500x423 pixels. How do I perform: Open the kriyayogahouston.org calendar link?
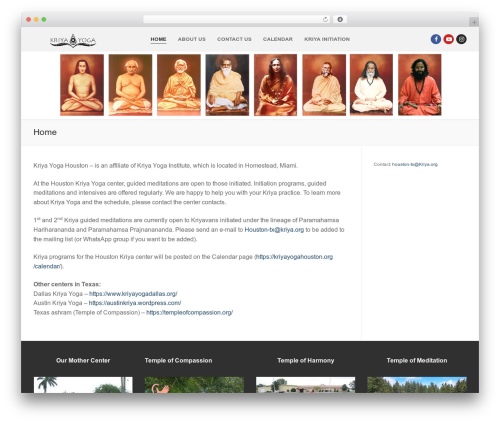[294, 257]
